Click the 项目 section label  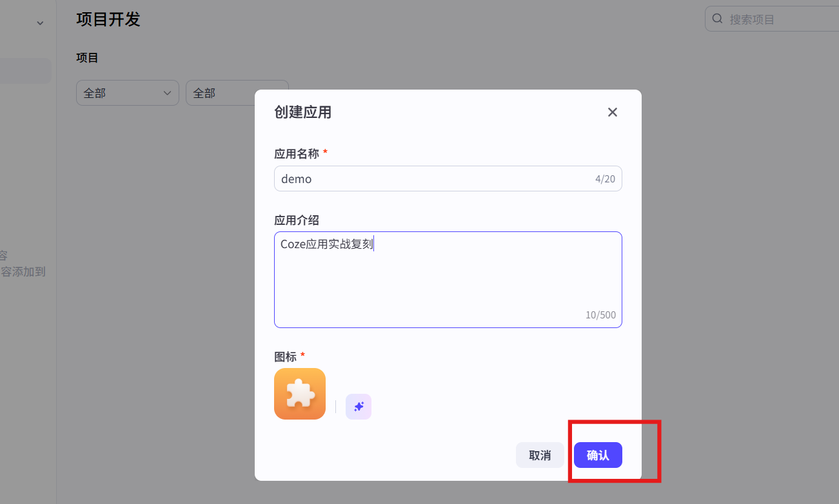tap(87, 57)
